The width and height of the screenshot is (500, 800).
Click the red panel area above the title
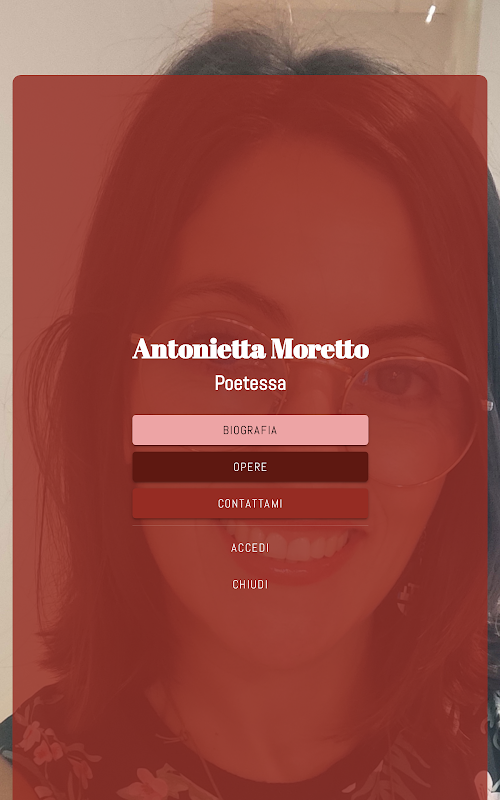pyautogui.click(x=250, y=204)
